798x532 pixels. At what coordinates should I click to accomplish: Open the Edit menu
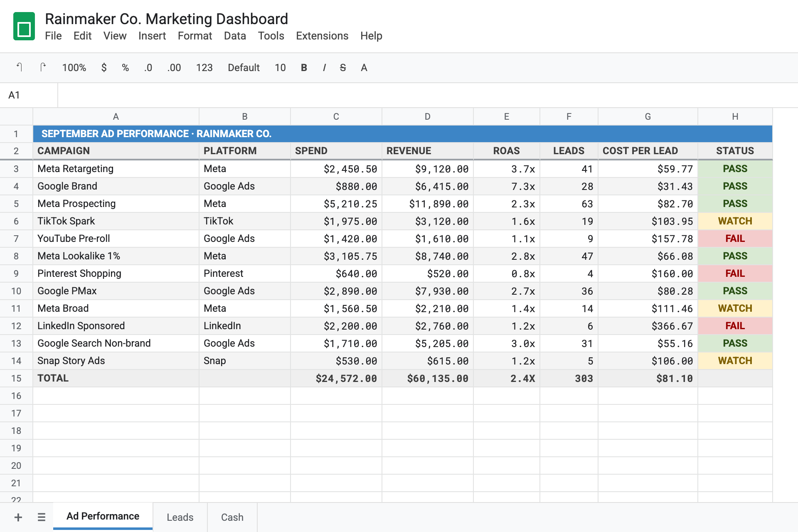[x=82, y=36]
